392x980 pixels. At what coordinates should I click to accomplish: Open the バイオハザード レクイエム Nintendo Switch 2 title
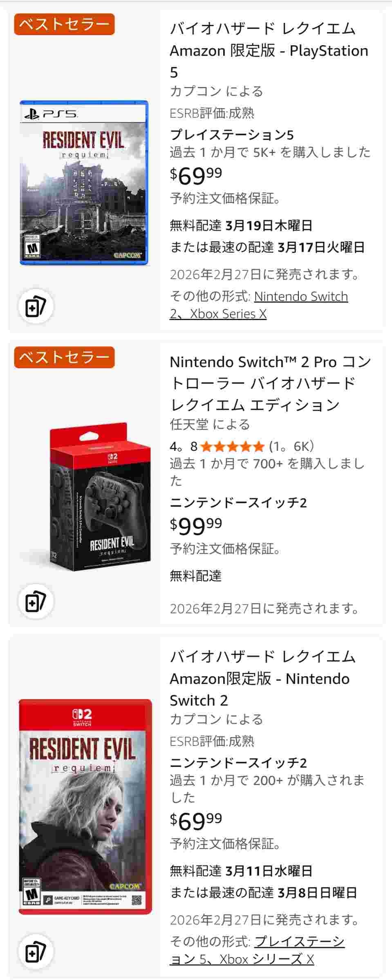coord(262,678)
